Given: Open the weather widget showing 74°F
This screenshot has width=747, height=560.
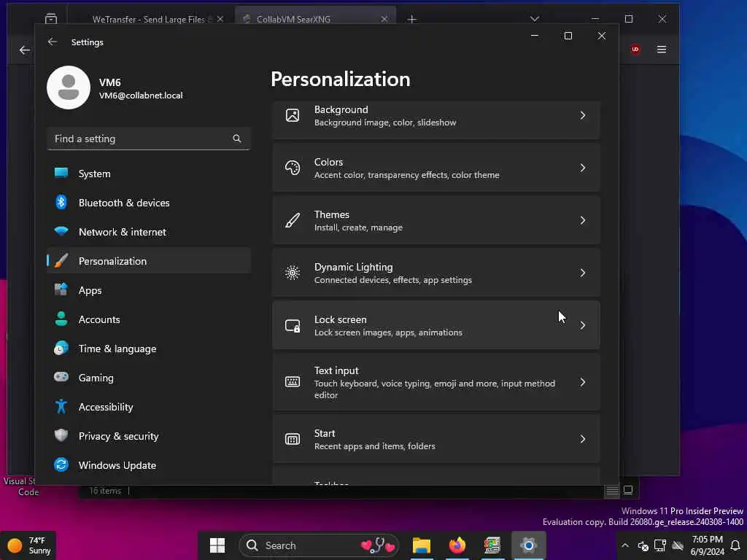Looking at the screenshot, I should [28, 545].
